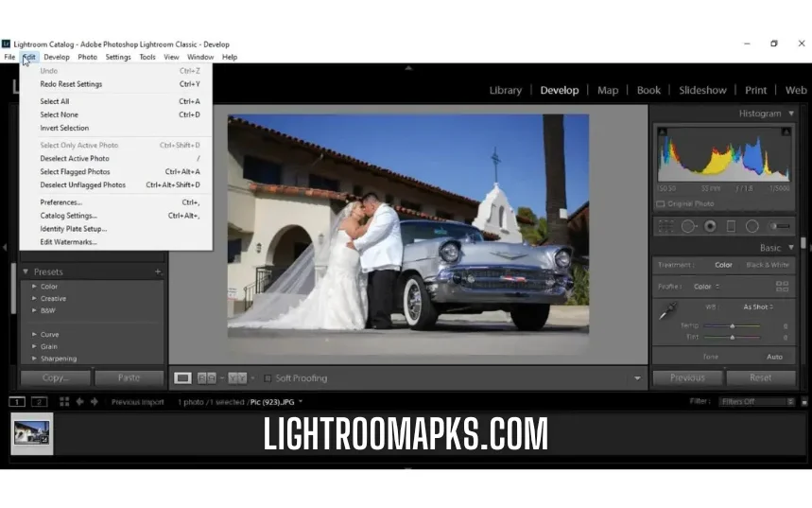This screenshot has width=812, height=508.
Task: Click the Previous button
Action: tap(687, 377)
